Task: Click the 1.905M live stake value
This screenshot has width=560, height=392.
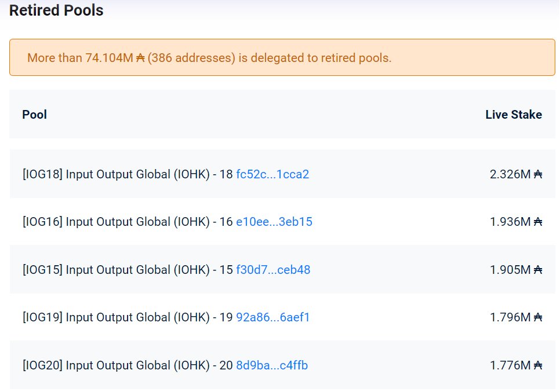Action: coord(516,269)
